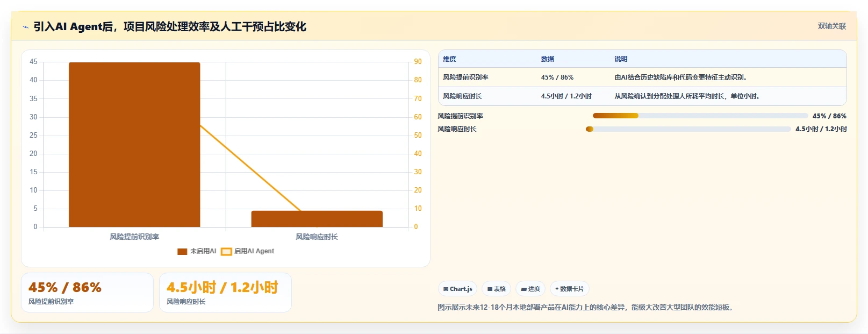
Task: Click the 45% / 86% data card
Action: [x=87, y=293]
